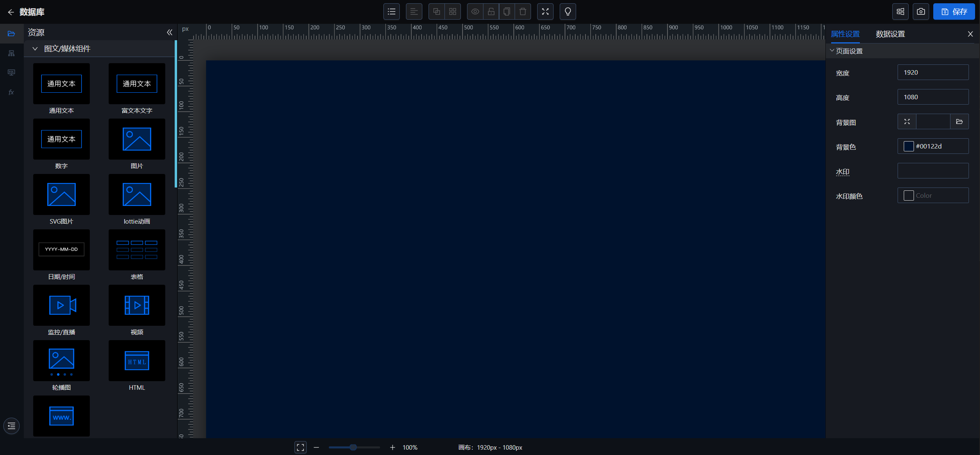The image size is (980, 455).
Task: Select the 数字 component thumbnail
Action: tap(62, 139)
